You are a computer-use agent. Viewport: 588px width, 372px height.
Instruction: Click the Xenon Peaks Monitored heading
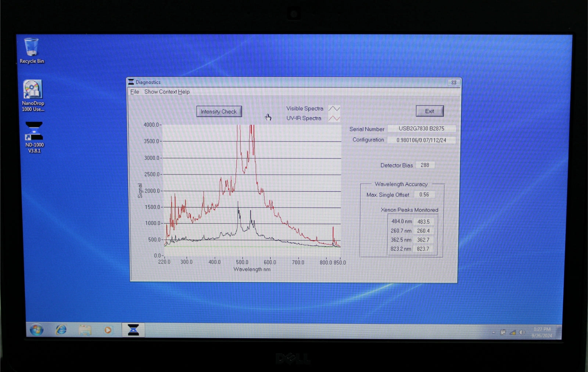point(409,210)
